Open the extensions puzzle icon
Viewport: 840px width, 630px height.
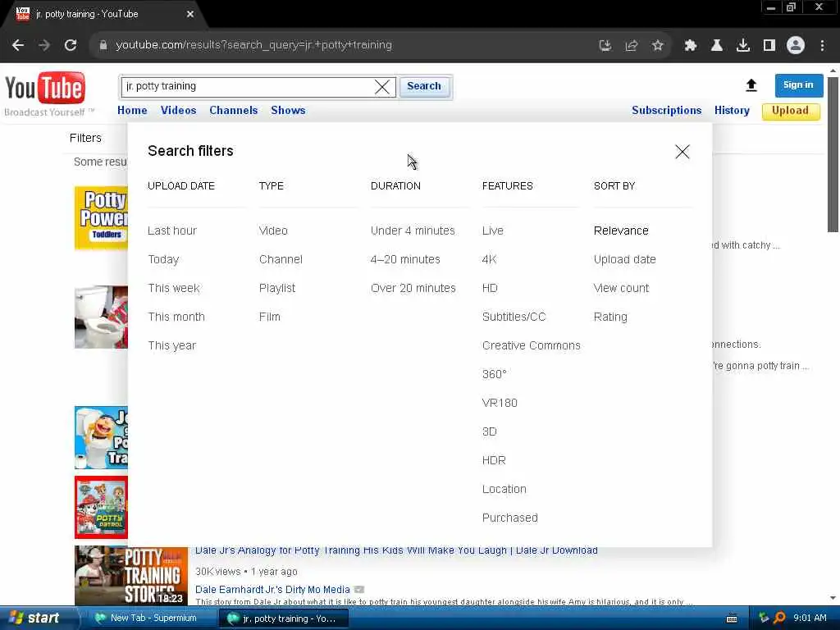pos(691,46)
